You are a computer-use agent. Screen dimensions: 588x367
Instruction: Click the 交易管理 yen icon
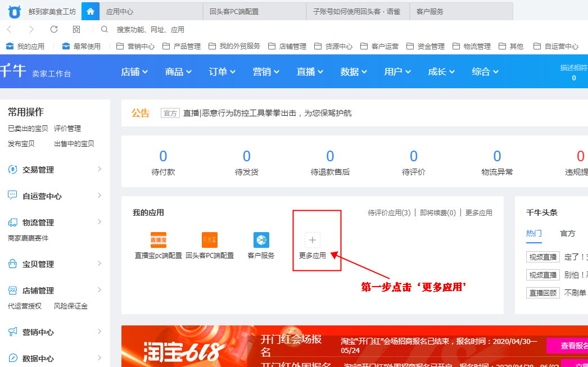[x=12, y=170]
